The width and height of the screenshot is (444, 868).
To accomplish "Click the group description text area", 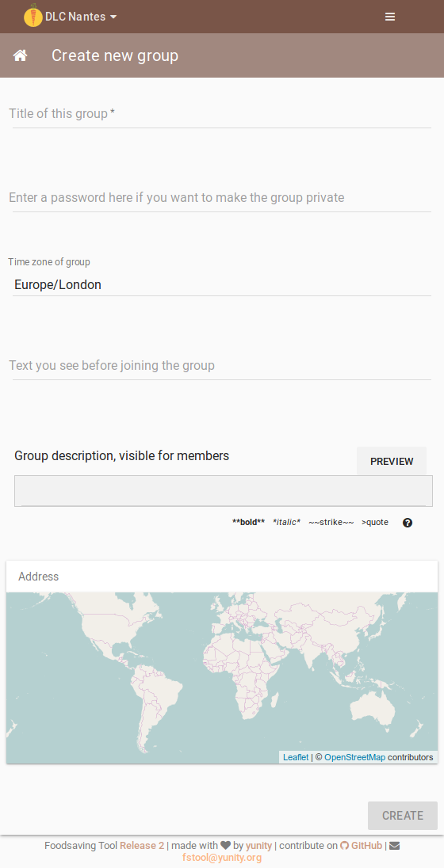I will pos(224,490).
